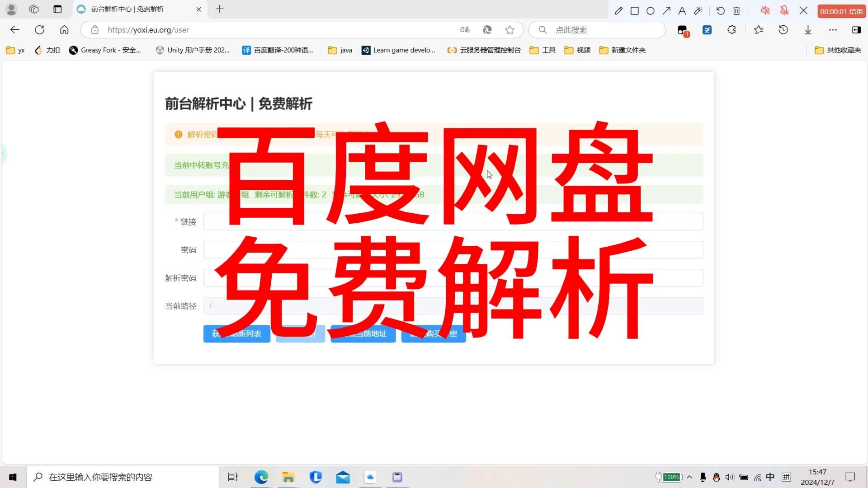Open the volume control in tray
The width and height of the screenshot is (868, 488).
coord(730,477)
